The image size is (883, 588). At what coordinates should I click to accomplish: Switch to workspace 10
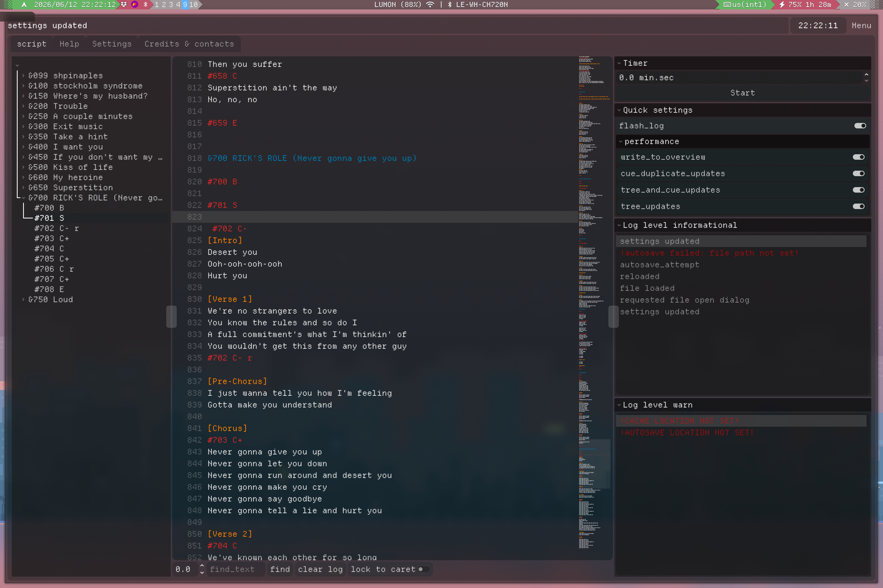pos(193,5)
